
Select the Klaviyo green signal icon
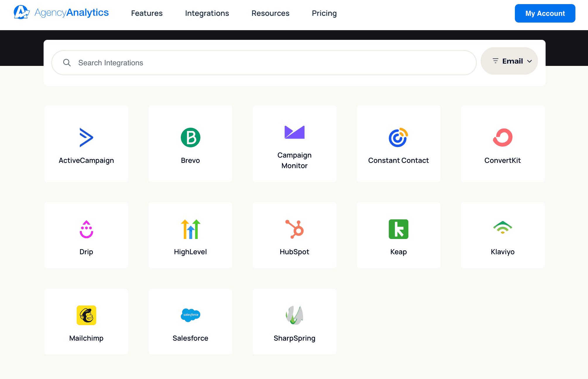503,228
